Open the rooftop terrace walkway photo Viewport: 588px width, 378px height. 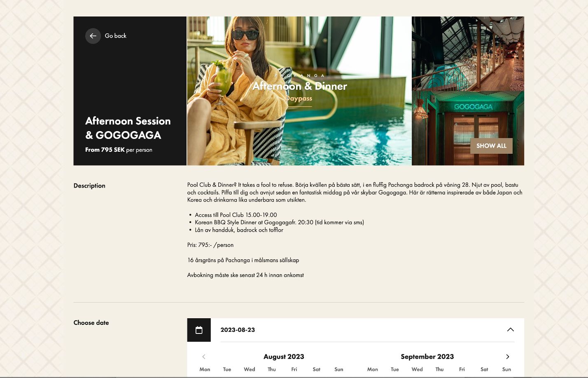click(x=468, y=54)
